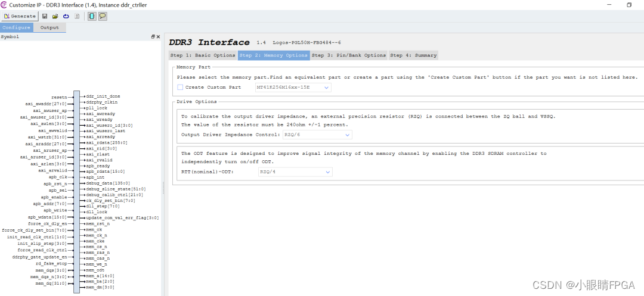This screenshot has width=644, height=296.
Task: Open the MT41K256M16xx-15E memory part dropdown
Action: pos(293,88)
